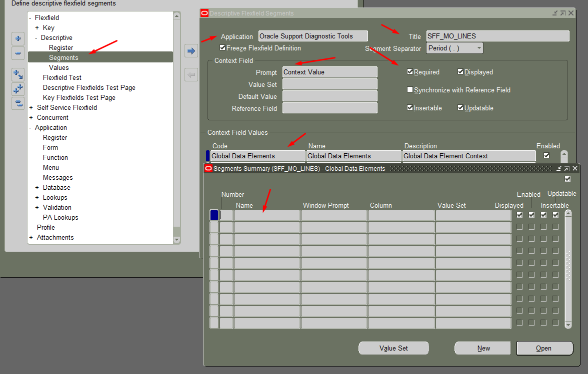Screen dimensions: 588x374
Task: Open Flexfield Test in navigator
Action: tap(62, 77)
